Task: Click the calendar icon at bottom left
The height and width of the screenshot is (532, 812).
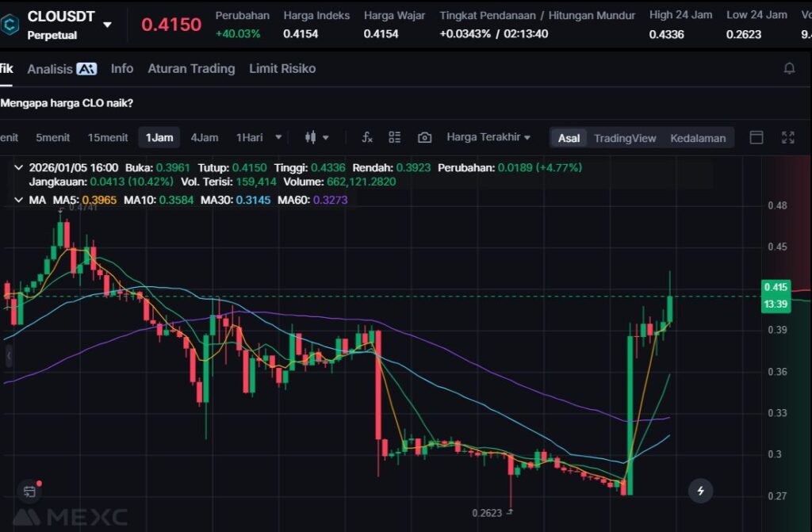Action: tap(29, 491)
